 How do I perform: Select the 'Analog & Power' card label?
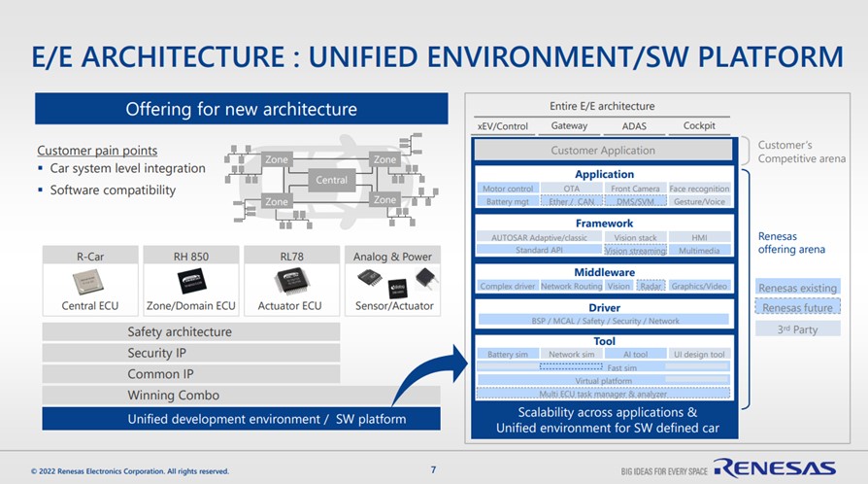point(392,257)
